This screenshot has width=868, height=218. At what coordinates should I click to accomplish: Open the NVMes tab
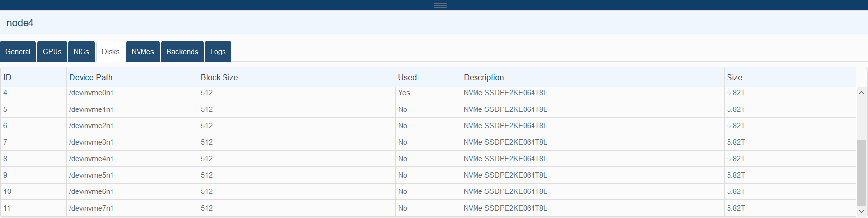click(143, 52)
